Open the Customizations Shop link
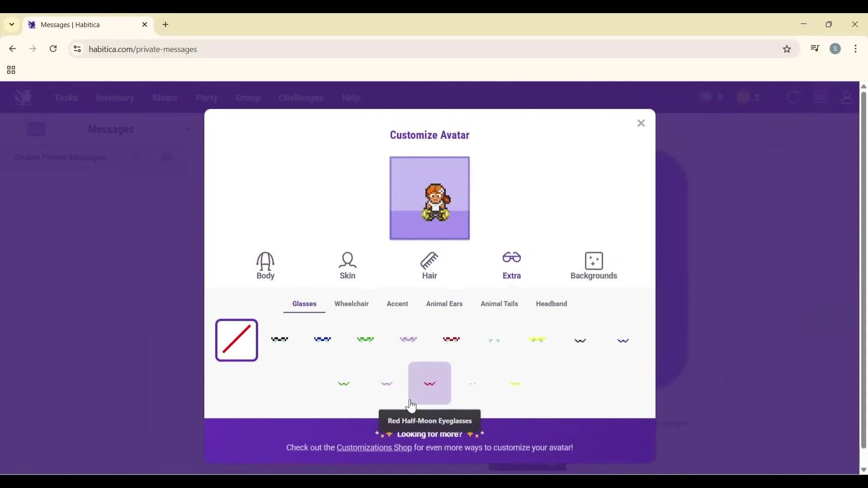The height and width of the screenshot is (488, 868). [374, 448]
